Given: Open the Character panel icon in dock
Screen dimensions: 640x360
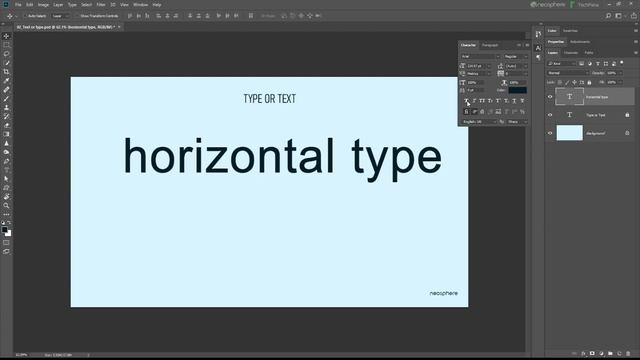Looking at the screenshot, I should point(538,48).
